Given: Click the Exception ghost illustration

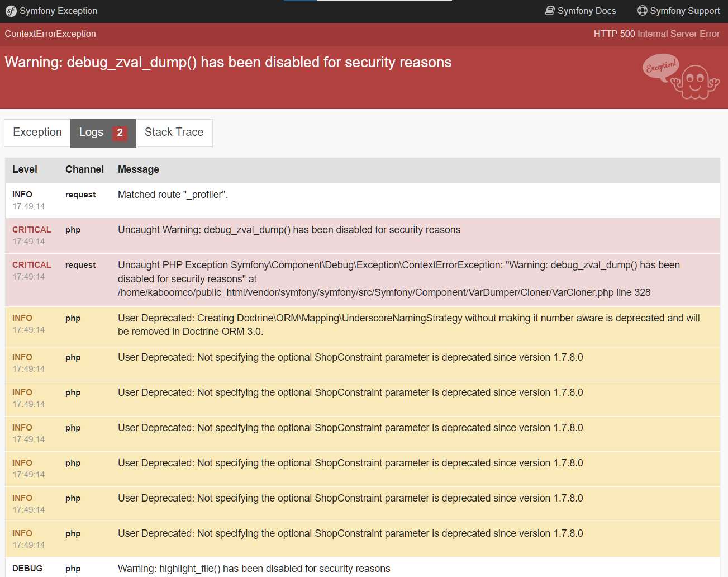Looking at the screenshot, I should pyautogui.click(x=682, y=77).
